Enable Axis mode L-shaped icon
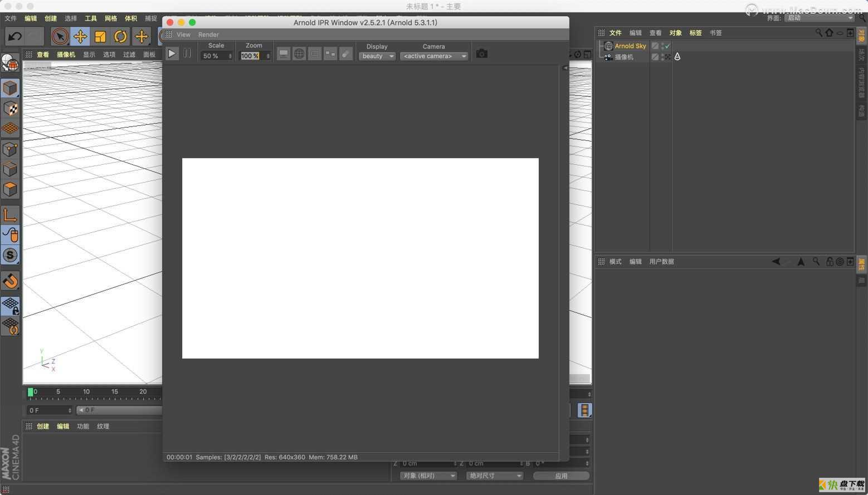Image resolution: width=868 pixels, height=495 pixels. coord(10,214)
